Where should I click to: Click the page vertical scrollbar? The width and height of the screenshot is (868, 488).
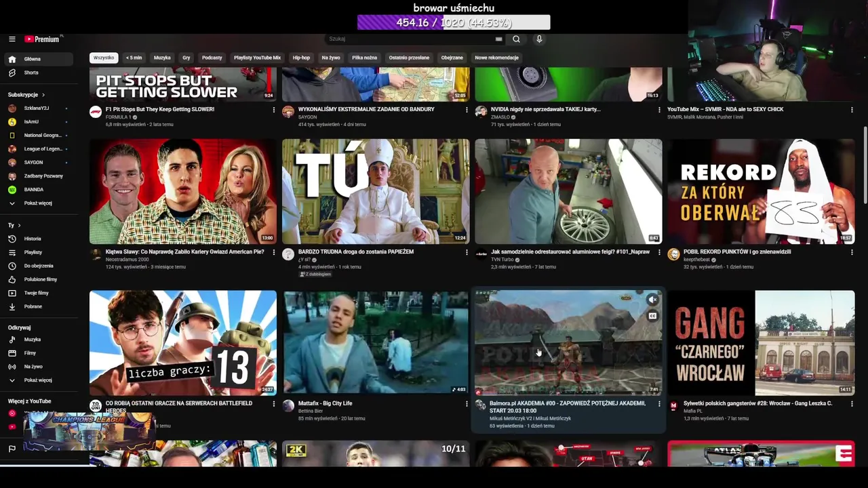[865, 166]
